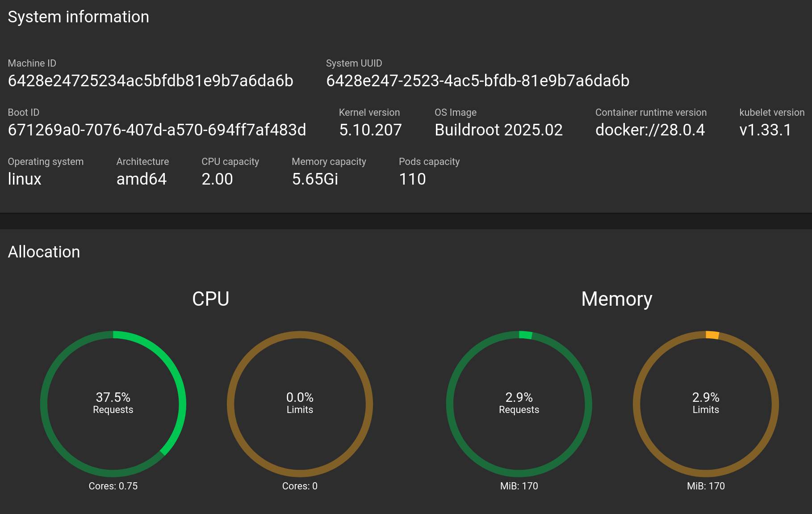Image resolution: width=812 pixels, height=514 pixels.
Task: Click the Boot ID field
Action: (157, 130)
